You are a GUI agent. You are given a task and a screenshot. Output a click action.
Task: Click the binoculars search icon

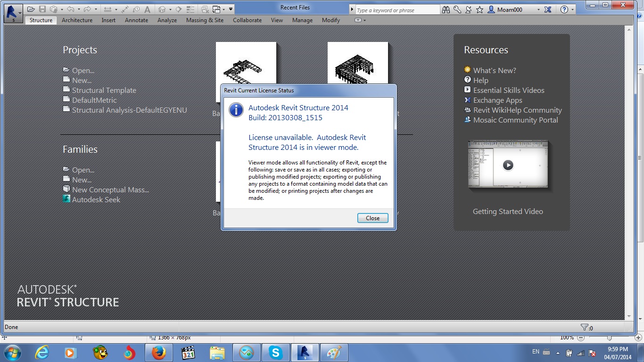(446, 9)
